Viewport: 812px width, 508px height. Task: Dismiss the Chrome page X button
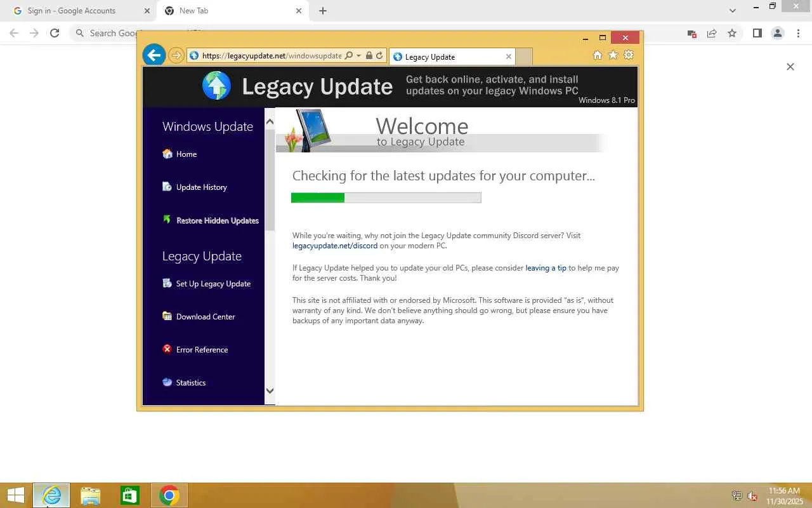click(790, 67)
